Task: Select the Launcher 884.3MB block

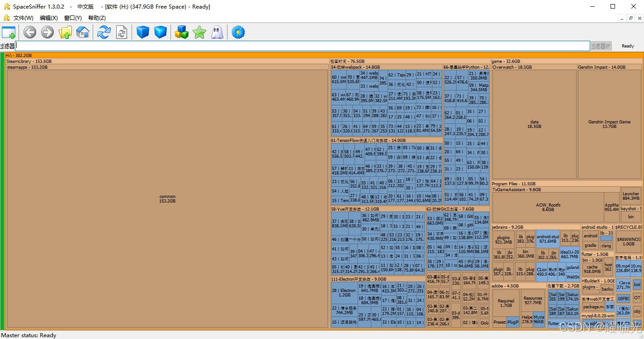Action: point(630,196)
